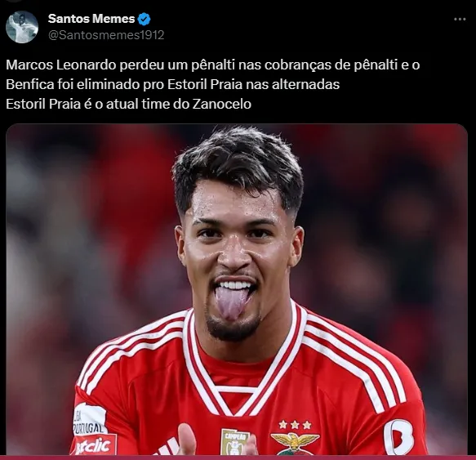Viewport: 476px width, 460px height.
Task: Click the Betclic sponsor logo on sleeve
Action: [x=94, y=445]
